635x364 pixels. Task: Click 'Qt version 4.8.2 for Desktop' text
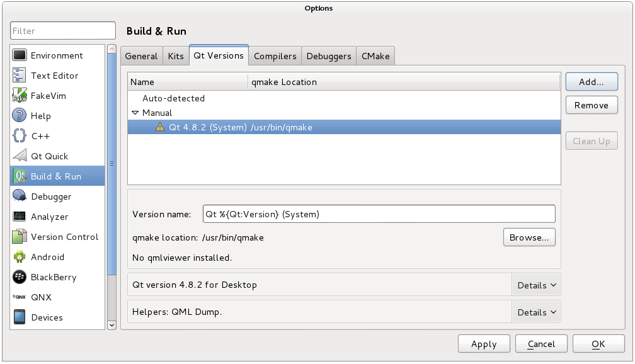(195, 285)
